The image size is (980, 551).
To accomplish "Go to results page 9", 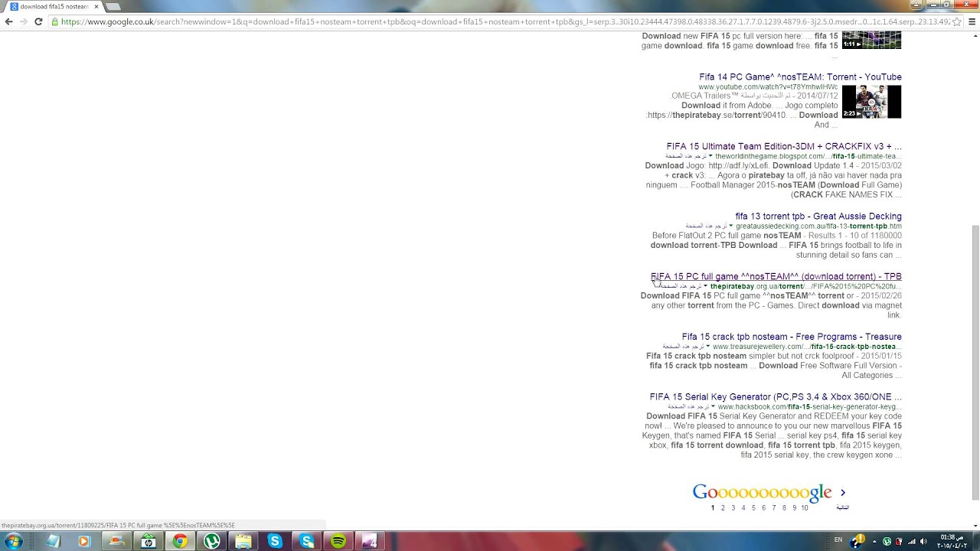I will click(x=794, y=507).
